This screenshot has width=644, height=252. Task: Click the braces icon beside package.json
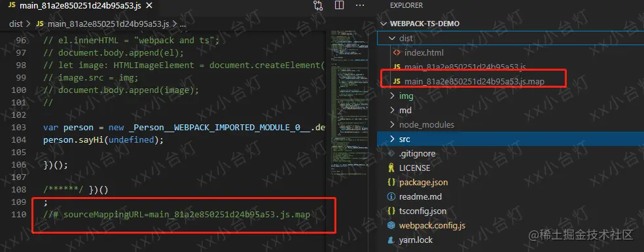[391, 182]
